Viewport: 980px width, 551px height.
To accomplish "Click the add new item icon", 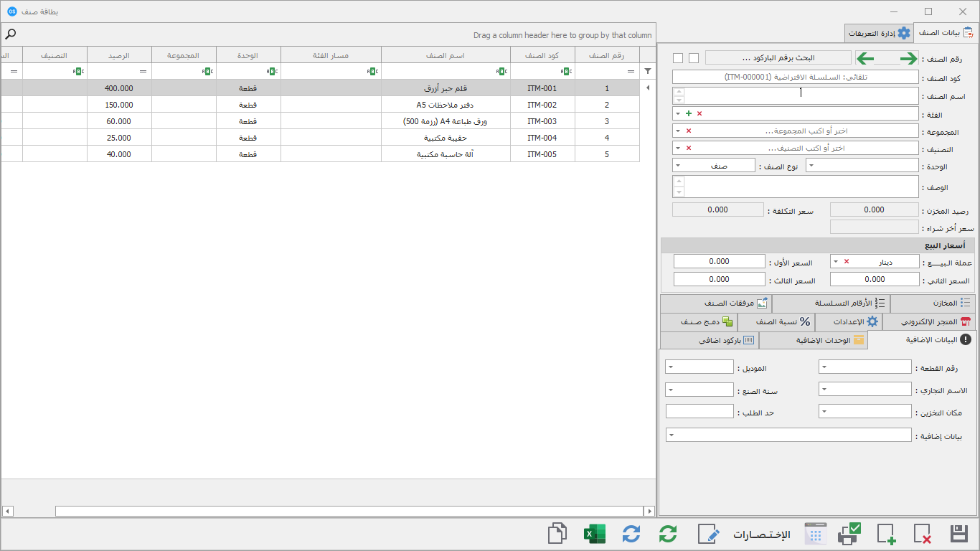I will (886, 534).
